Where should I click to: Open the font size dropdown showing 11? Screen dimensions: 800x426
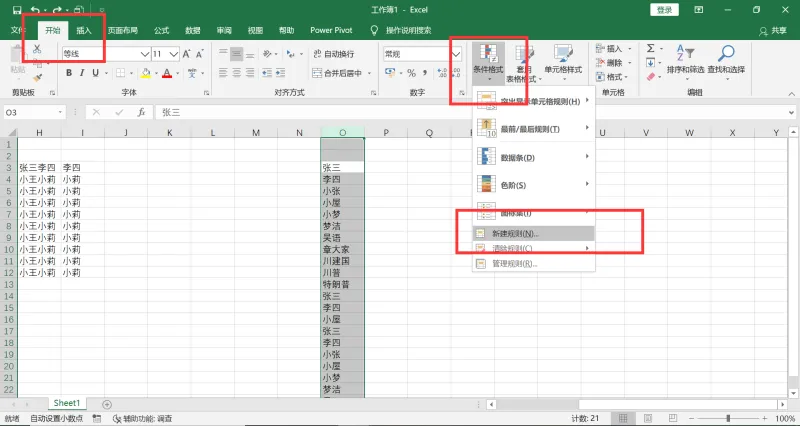coord(174,54)
